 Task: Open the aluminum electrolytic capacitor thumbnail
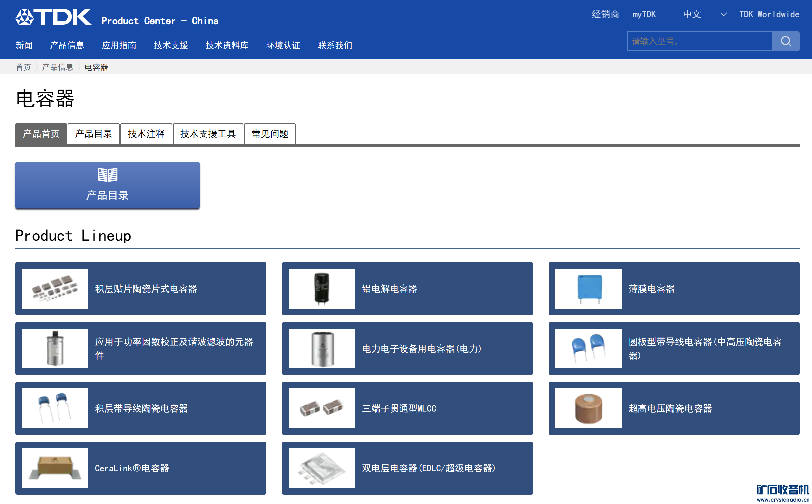click(x=321, y=289)
